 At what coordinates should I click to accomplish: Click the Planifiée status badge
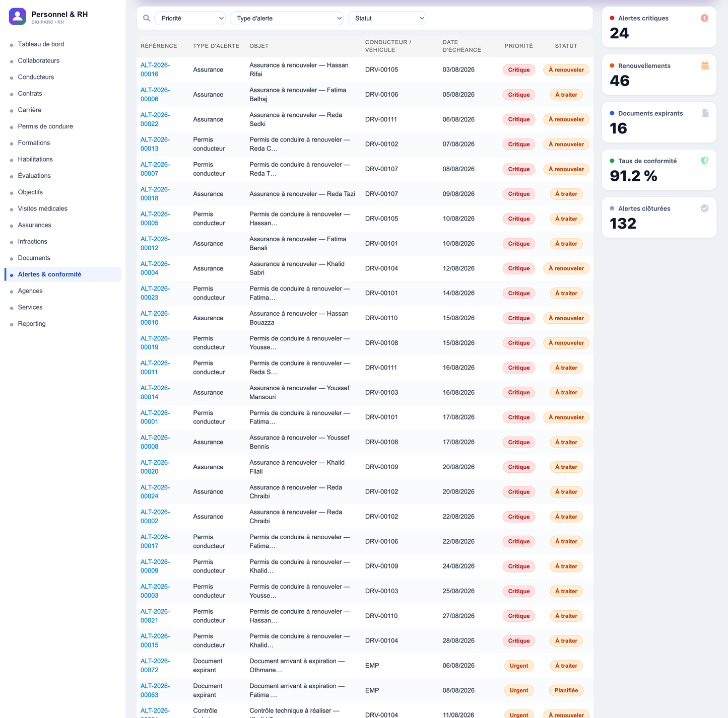[566, 690]
